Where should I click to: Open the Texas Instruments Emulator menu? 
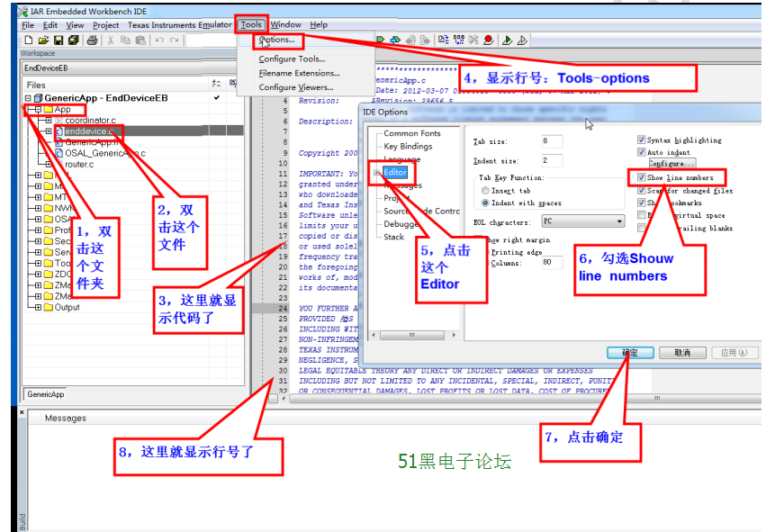coord(179,25)
